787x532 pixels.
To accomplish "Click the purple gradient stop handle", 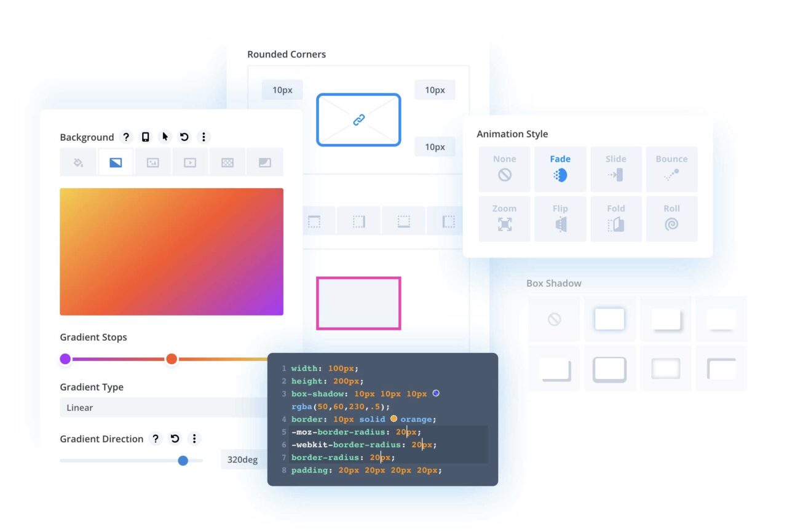I will coord(66,359).
